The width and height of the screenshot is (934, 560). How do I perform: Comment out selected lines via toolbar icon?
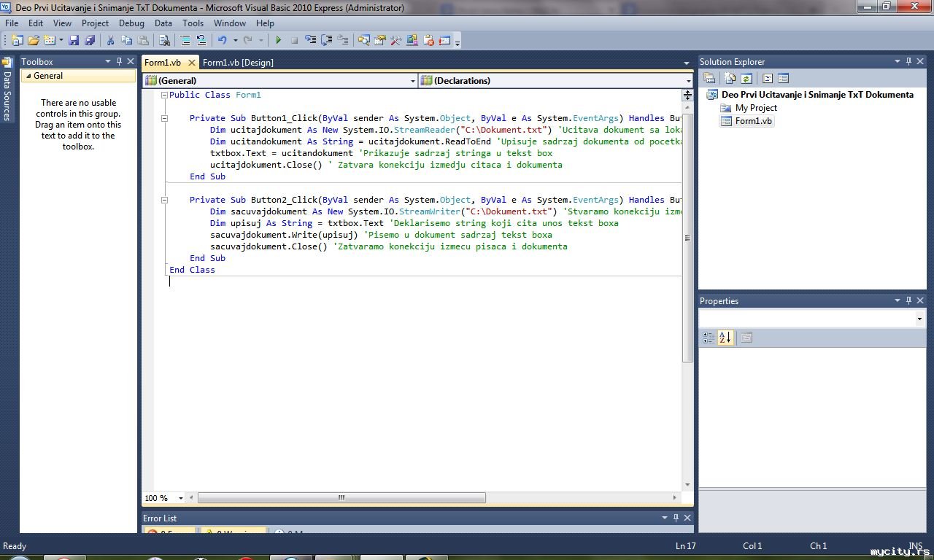pos(185,41)
